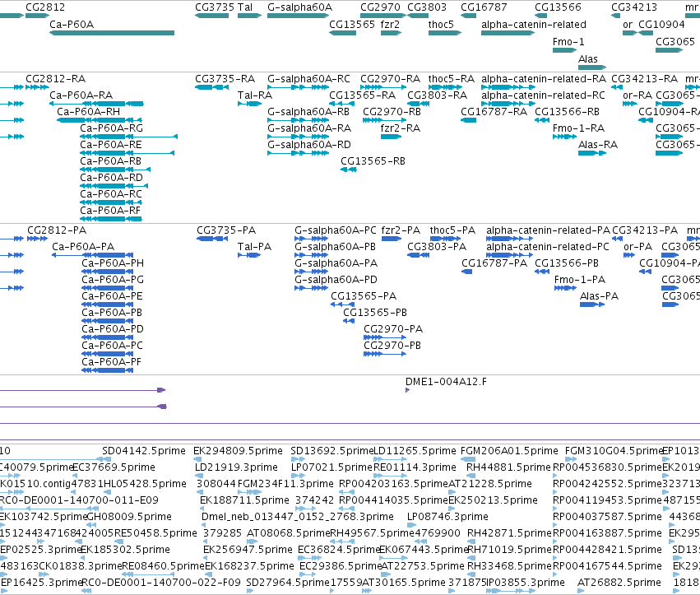
Task: Click the alpha-catenin-related gene label
Action: tap(534, 25)
